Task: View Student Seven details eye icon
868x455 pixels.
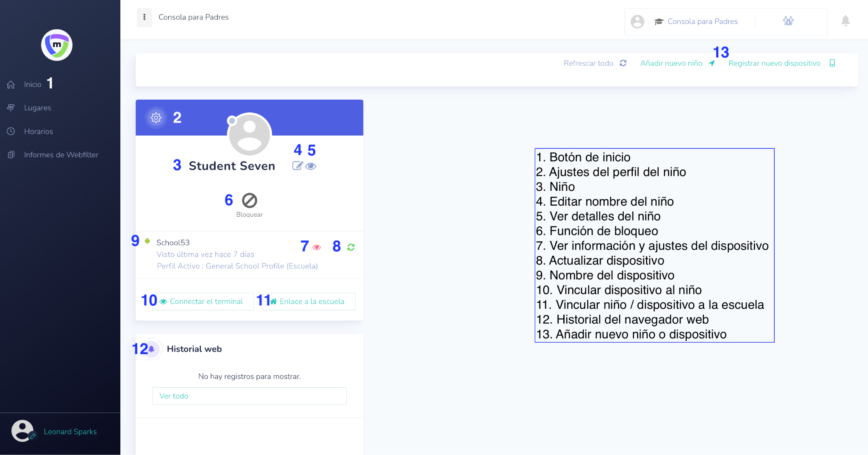Action: point(311,166)
